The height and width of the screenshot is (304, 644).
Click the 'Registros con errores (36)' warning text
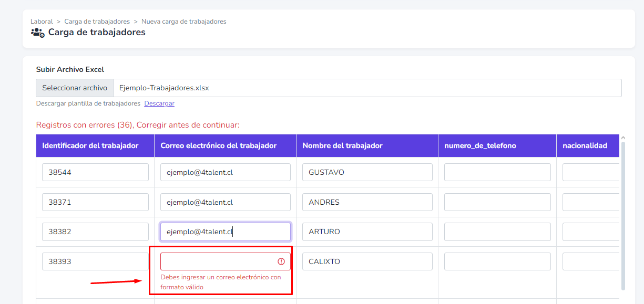(x=138, y=125)
